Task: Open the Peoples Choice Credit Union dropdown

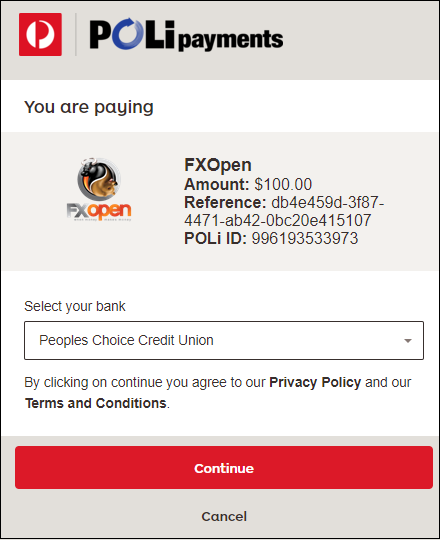Action: pos(224,341)
